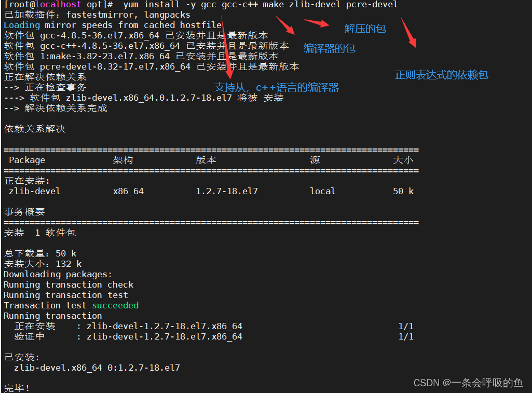Click the '1/1' counter on 正在安装 row
Image resolution: width=532 pixels, height=393 pixels.
[x=406, y=327]
